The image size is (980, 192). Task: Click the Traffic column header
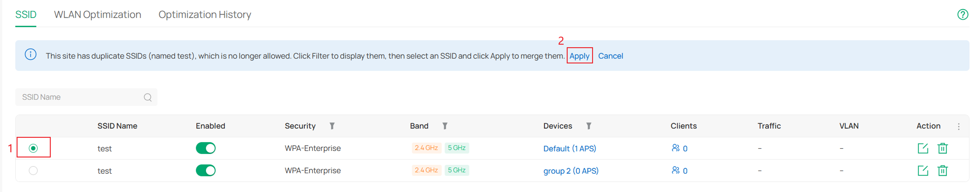click(x=769, y=126)
